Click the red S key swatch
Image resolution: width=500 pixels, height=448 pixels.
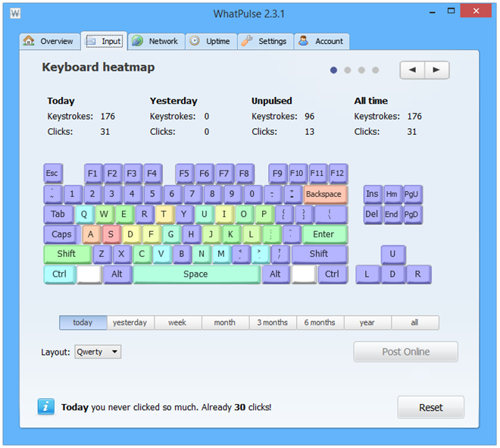pos(111,234)
